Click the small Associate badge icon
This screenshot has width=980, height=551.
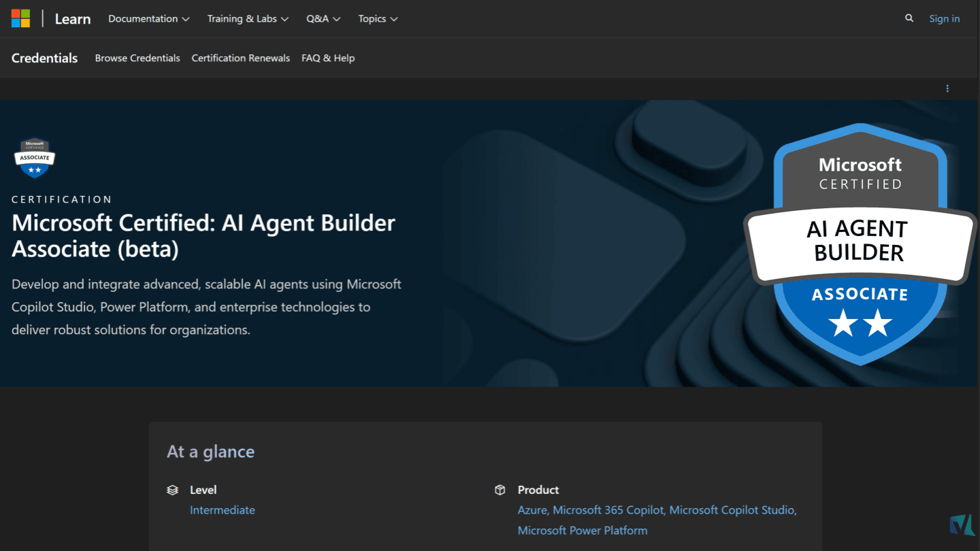pyautogui.click(x=35, y=158)
